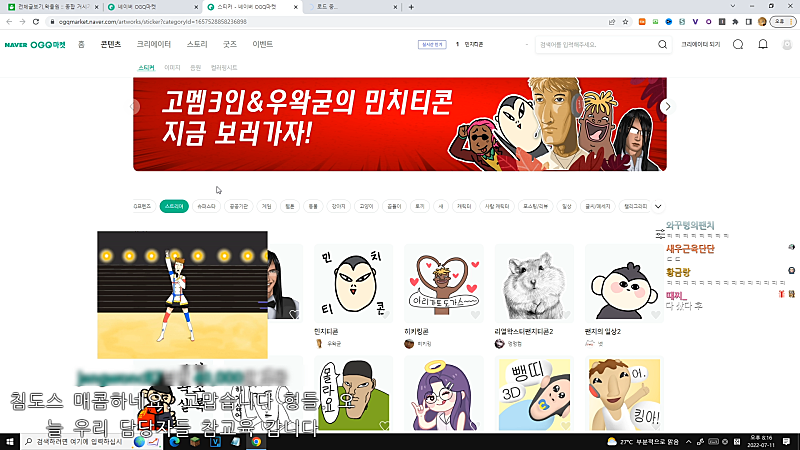Open Windows Start menu
The height and width of the screenshot is (450, 800).
click(10, 441)
